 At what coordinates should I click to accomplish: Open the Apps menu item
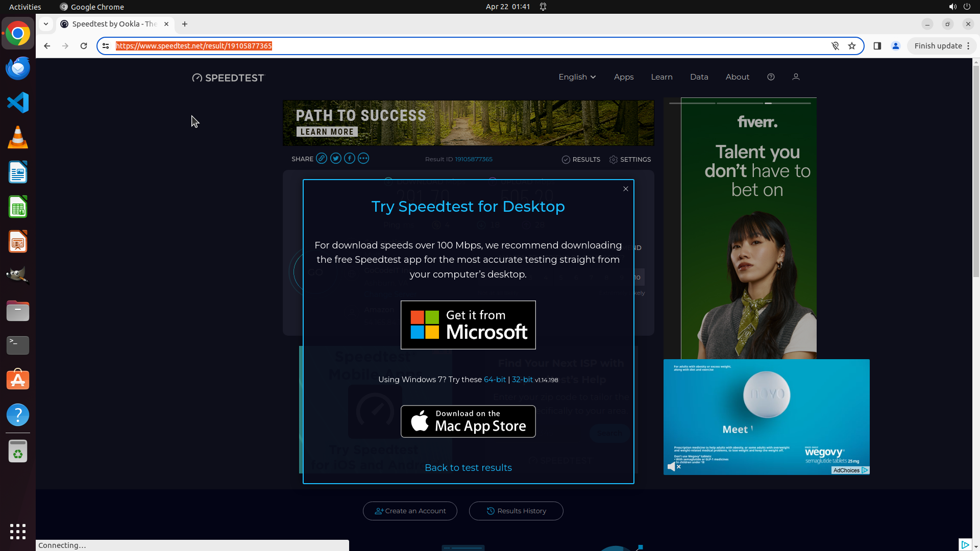tap(624, 77)
